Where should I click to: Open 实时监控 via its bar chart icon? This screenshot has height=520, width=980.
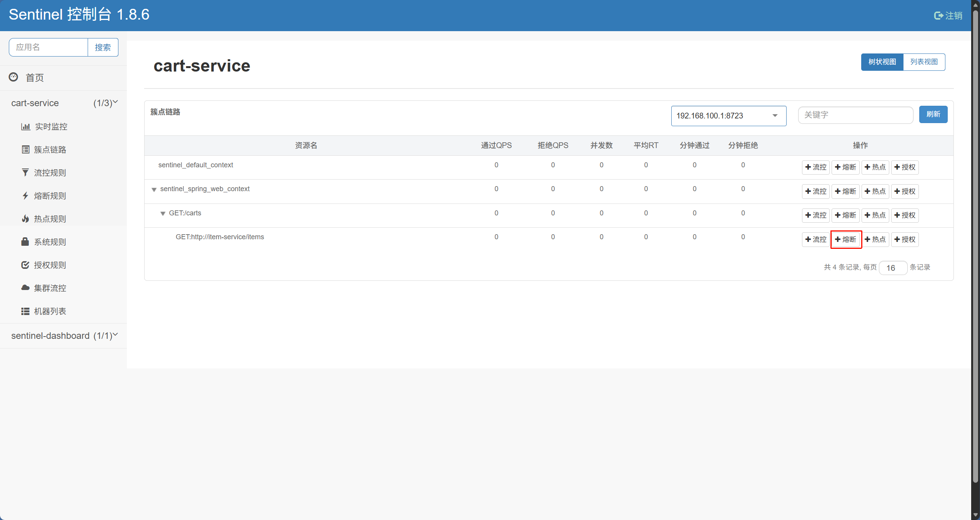[x=25, y=127]
